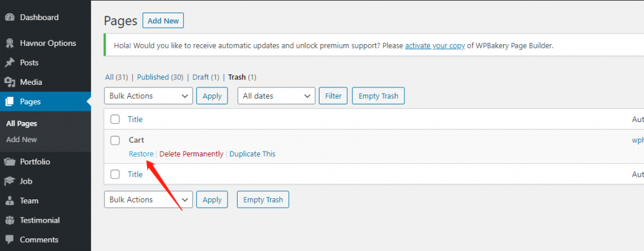644x251 pixels.
Task: Open the bottom Bulk Actions dropdown
Action: [148, 199]
